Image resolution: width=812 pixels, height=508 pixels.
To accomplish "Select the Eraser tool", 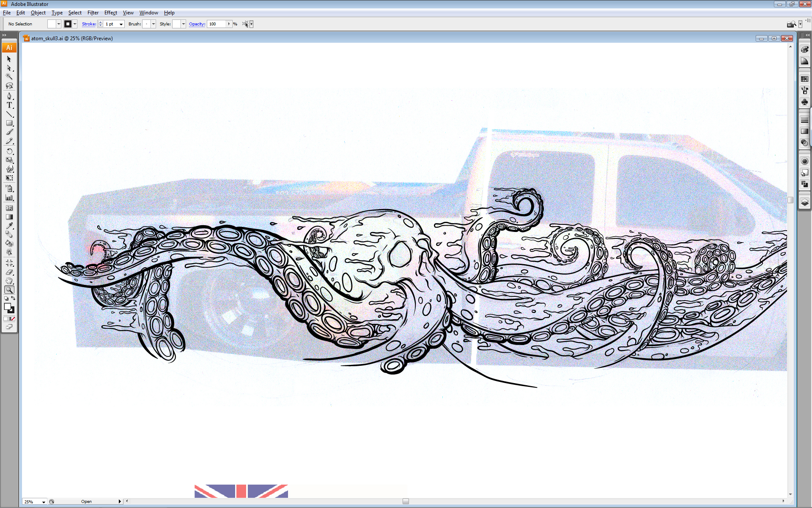I will point(9,272).
